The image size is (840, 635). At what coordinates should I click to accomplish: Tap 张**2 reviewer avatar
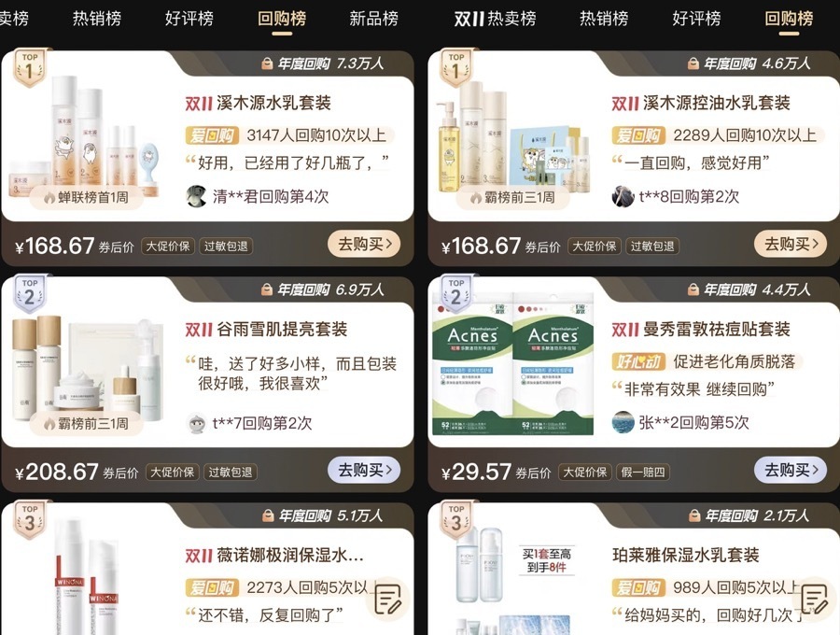(x=623, y=422)
